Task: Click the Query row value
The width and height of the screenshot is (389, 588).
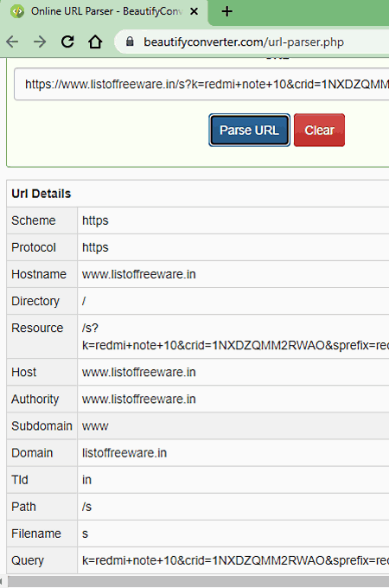Action: pyautogui.click(x=235, y=560)
